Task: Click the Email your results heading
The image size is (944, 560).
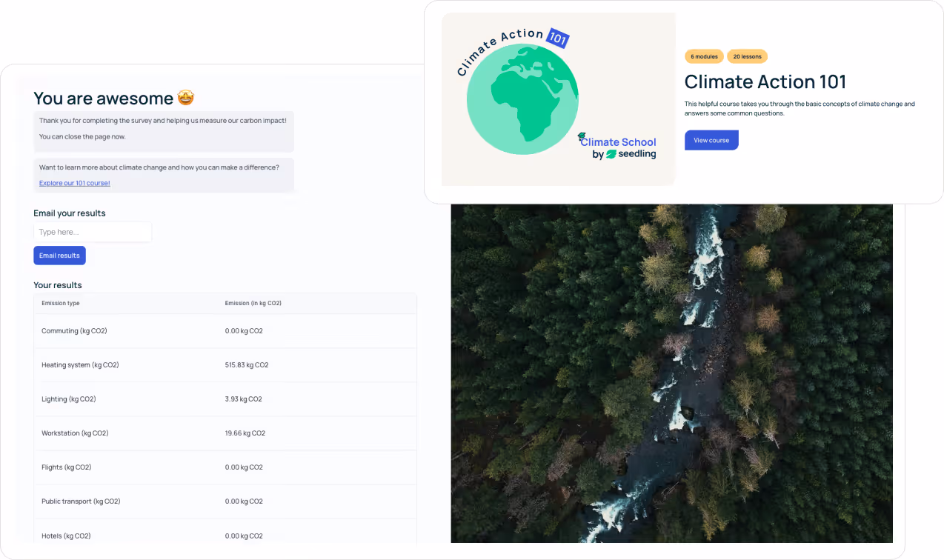Action: [70, 213]
